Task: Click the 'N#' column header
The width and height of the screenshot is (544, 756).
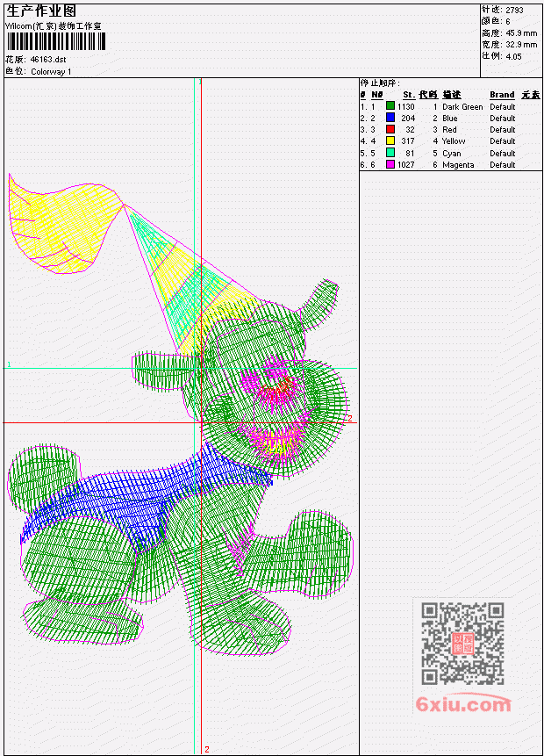Action: coord(376,95)
